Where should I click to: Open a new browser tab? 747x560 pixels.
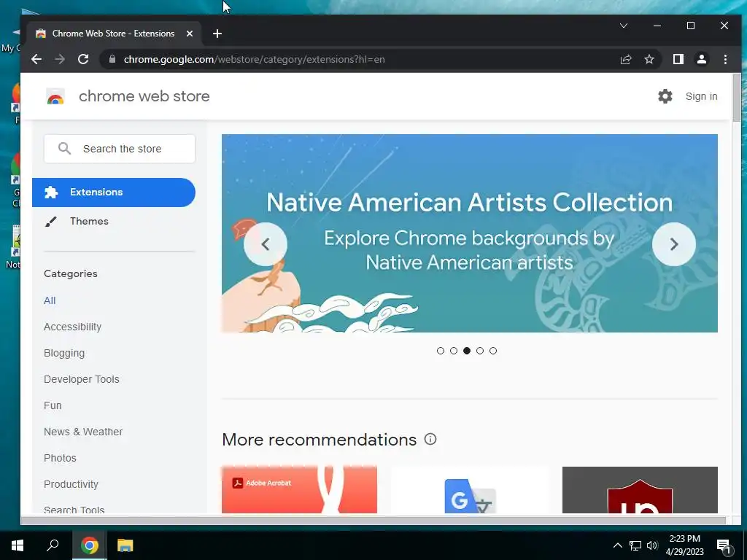click(x=217, y=34)
